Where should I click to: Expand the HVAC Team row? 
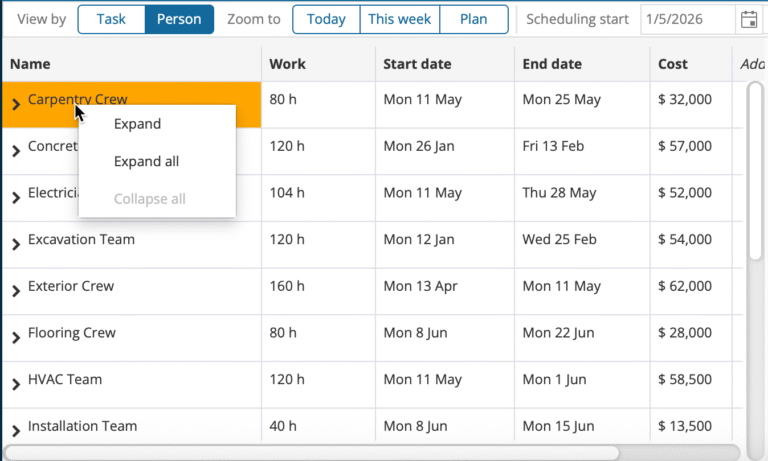pos(16,384)
